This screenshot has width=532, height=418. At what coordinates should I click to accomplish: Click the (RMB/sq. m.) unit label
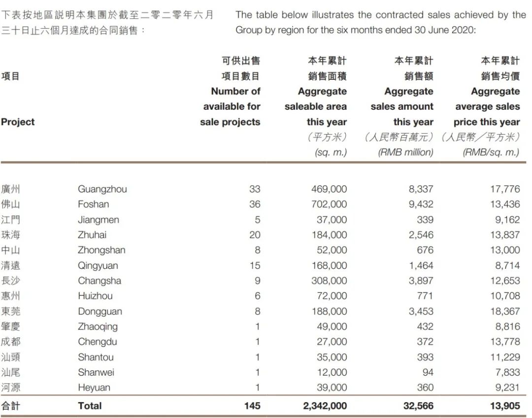491,152
